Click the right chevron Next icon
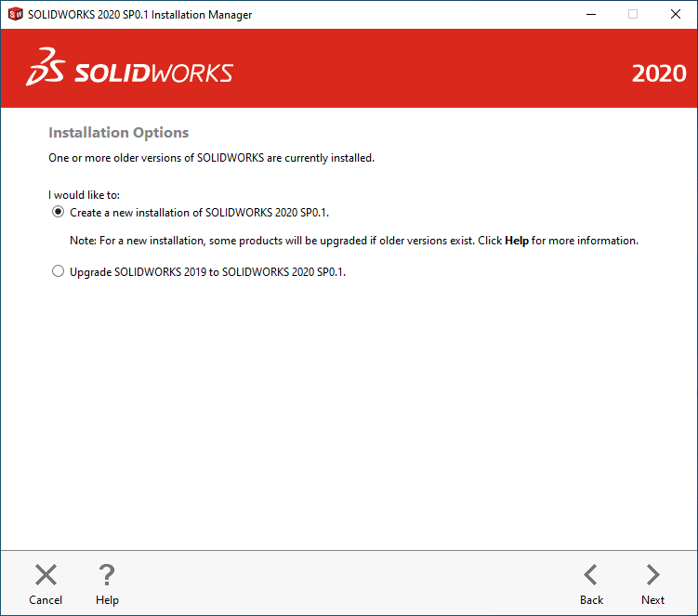This screenshot has height=616, width=698. (x=653, y=575)
